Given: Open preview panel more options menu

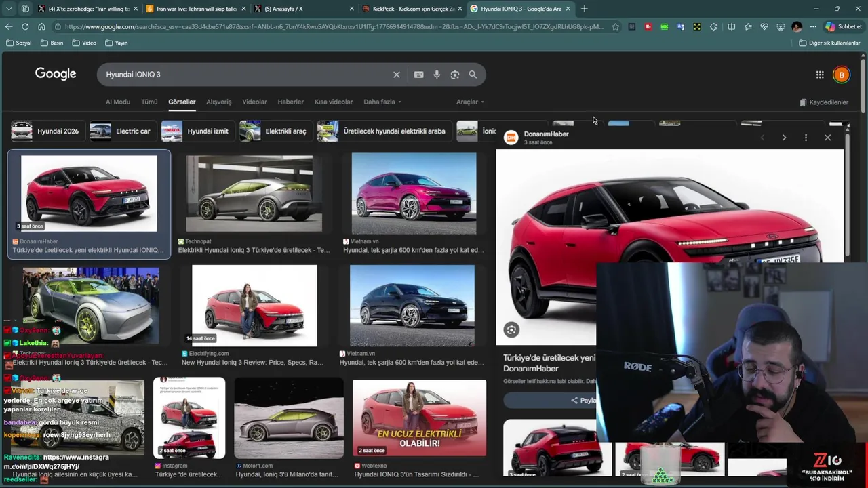Looking at the screenshot, I should click(x=806, y=138).
